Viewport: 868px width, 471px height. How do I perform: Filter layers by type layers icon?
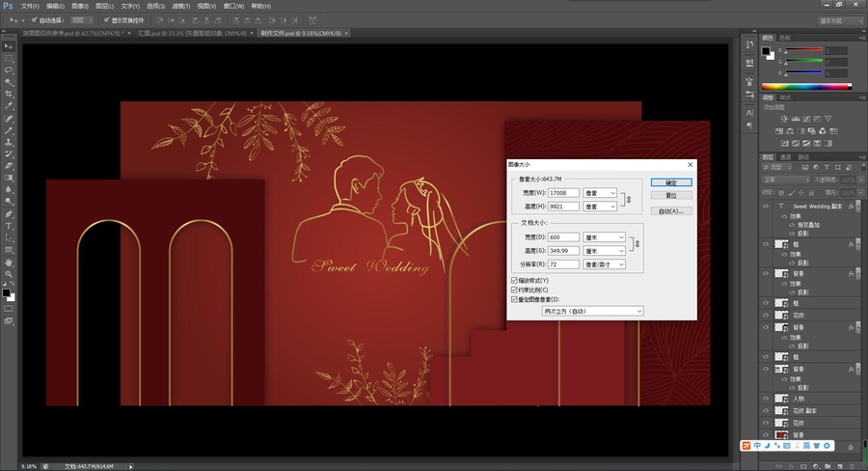point(827,167)
